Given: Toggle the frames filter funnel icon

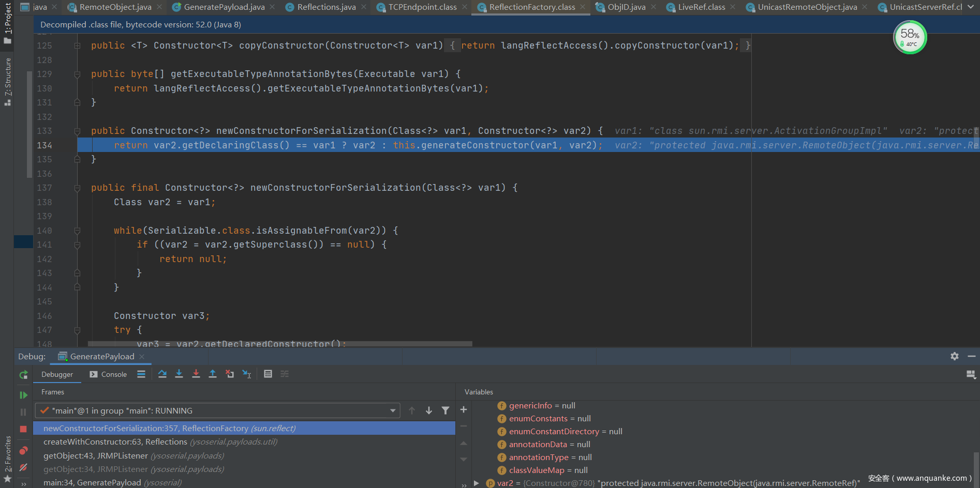Looking at the screenshot, I should [x=446, y=410].
